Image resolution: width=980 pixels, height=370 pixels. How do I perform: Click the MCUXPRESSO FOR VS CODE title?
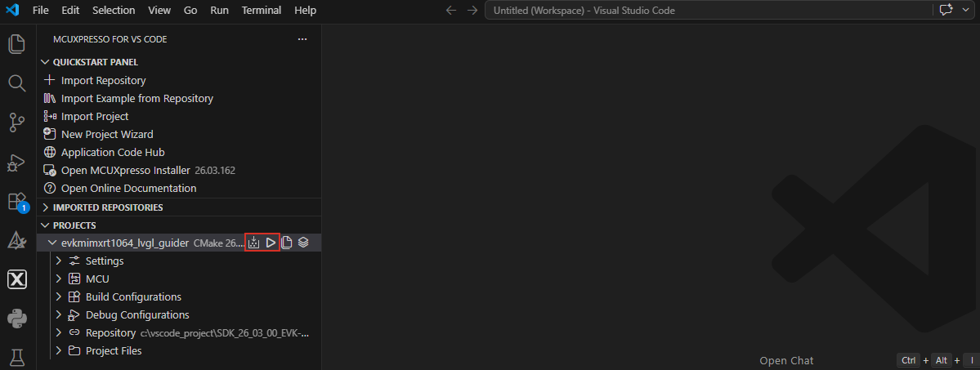[110, 39]
